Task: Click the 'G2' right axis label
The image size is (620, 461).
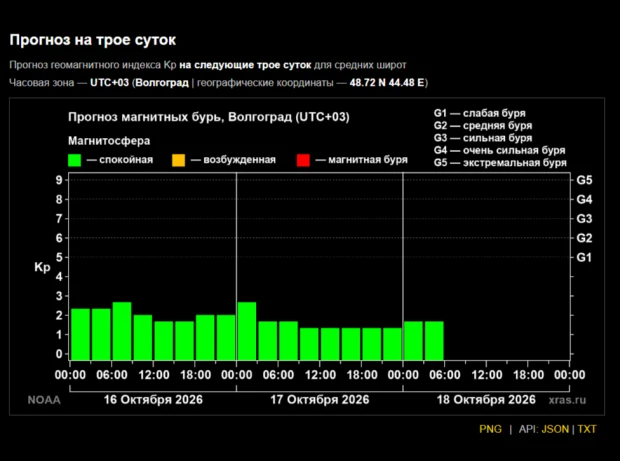Action: point(584,238)
